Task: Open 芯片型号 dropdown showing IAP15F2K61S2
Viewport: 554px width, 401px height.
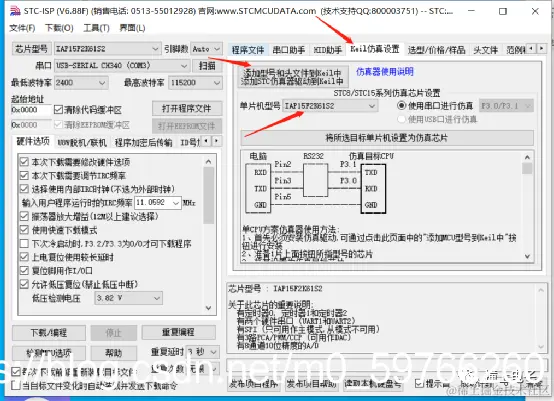Action: click(x=107, y=48)
